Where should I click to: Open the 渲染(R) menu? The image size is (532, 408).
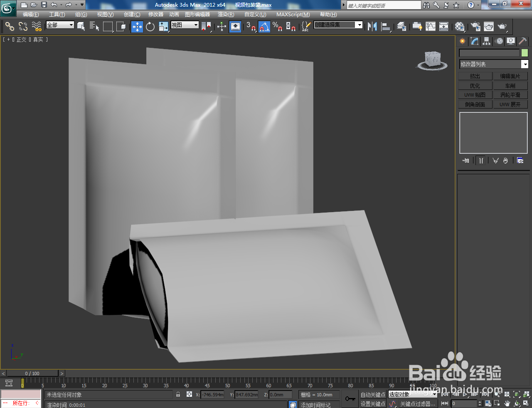tap(226, 15)
